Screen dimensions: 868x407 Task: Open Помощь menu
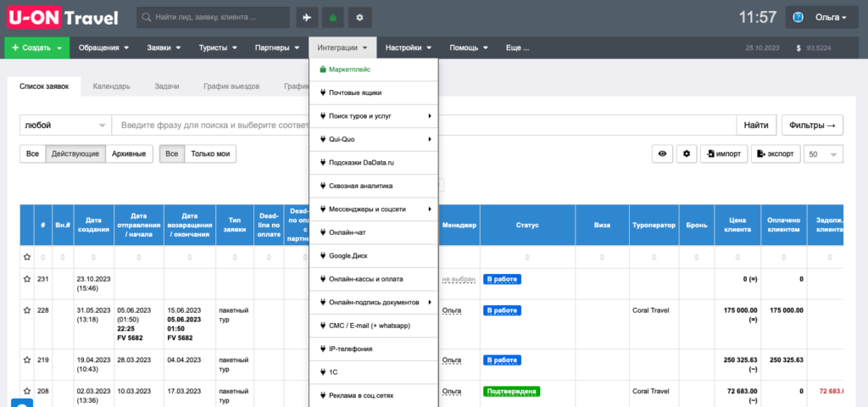tap(469, 47)
